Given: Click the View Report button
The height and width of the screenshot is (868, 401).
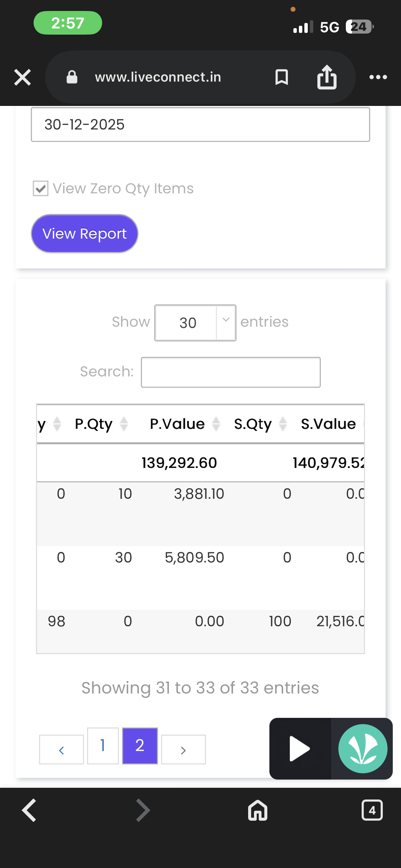Looking at the screenshot, I should (85, 234).
